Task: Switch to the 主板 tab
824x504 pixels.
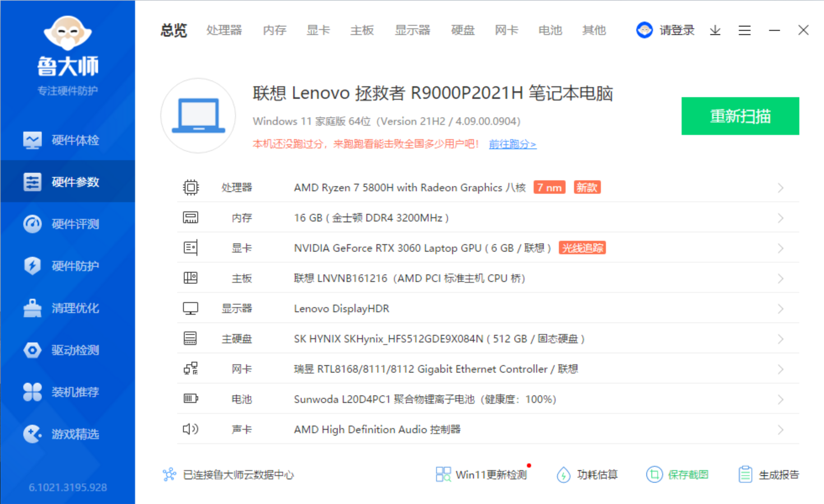Action: point(362,30)
